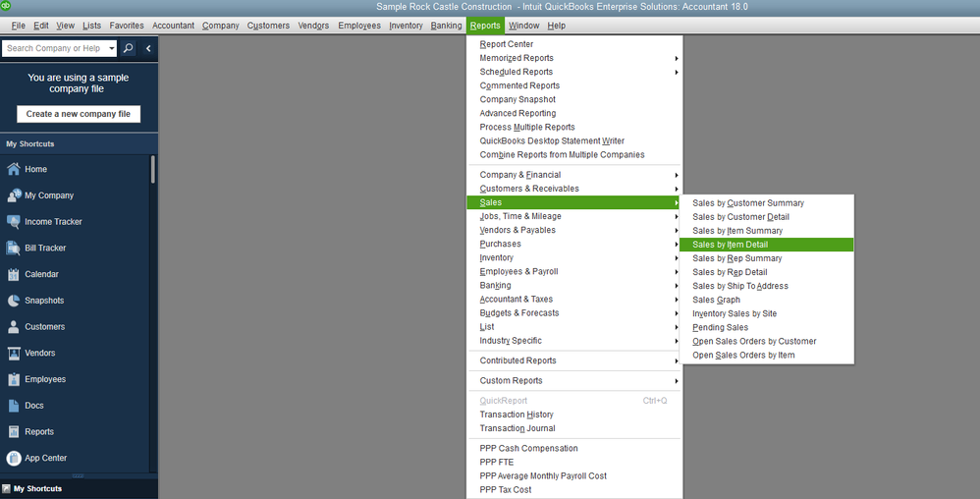Expand the Industry Specific submenu
The image size is (980, 499).
click(x=574, y=340)
